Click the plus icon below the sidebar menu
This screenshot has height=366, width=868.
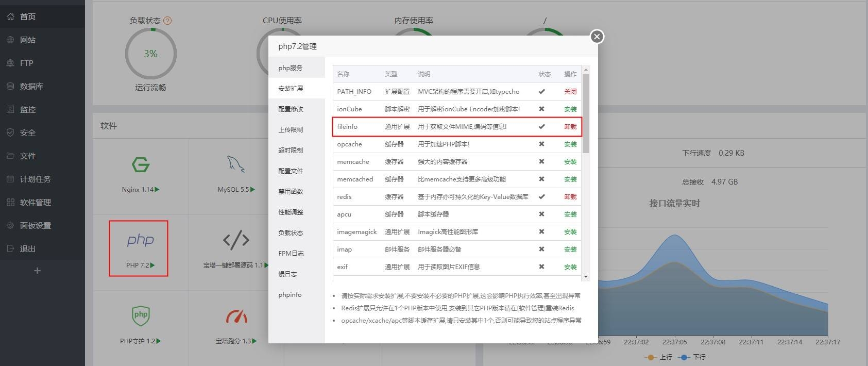(x=37, y=271)
